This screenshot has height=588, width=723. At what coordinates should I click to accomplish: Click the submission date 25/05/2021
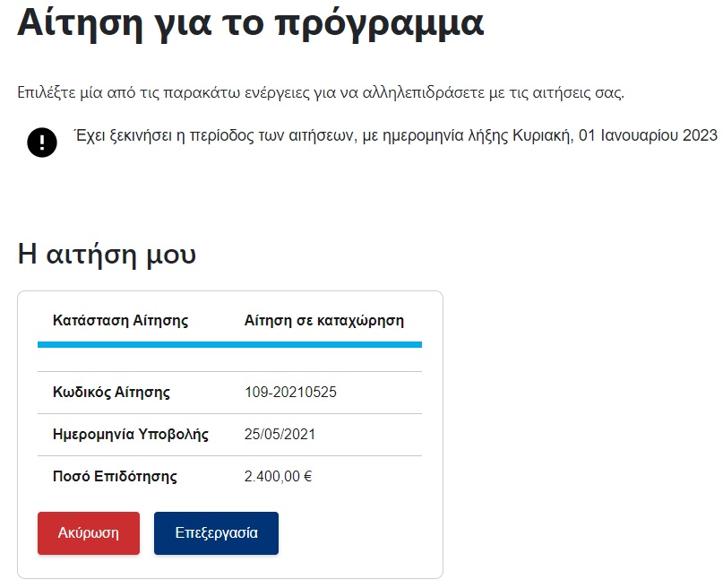pyautogui.click(x=280, y=435)
